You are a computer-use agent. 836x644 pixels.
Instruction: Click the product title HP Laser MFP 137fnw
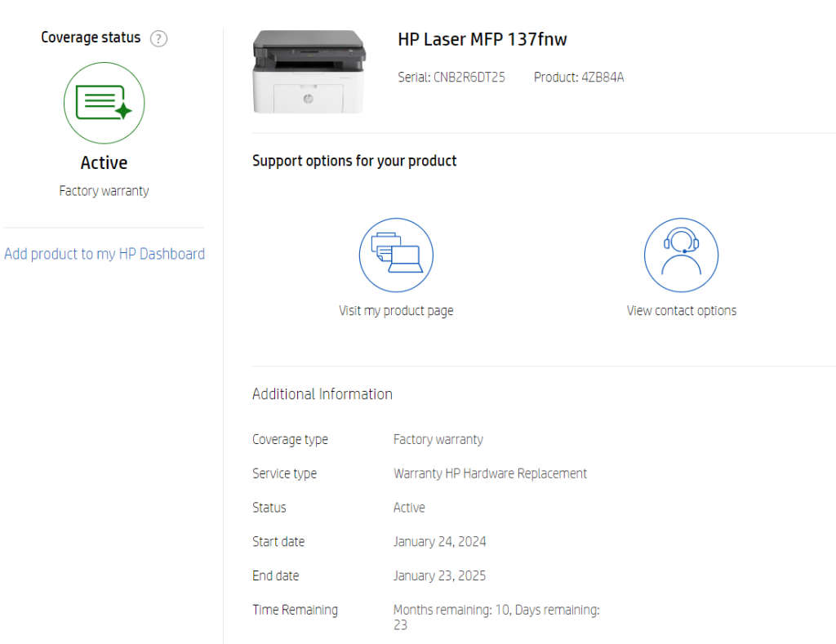coord(482,39)
